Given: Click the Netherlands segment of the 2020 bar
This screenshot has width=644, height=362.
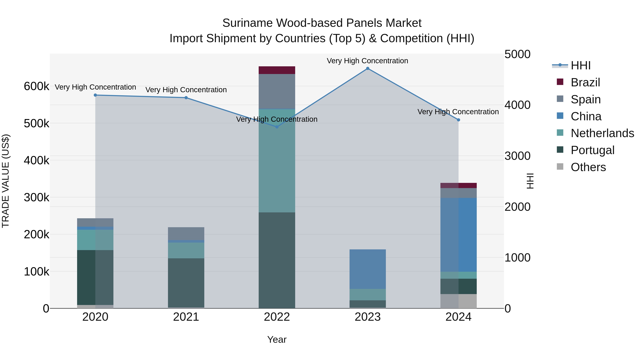Looking at the screenshot, I should tap(95, 240).
